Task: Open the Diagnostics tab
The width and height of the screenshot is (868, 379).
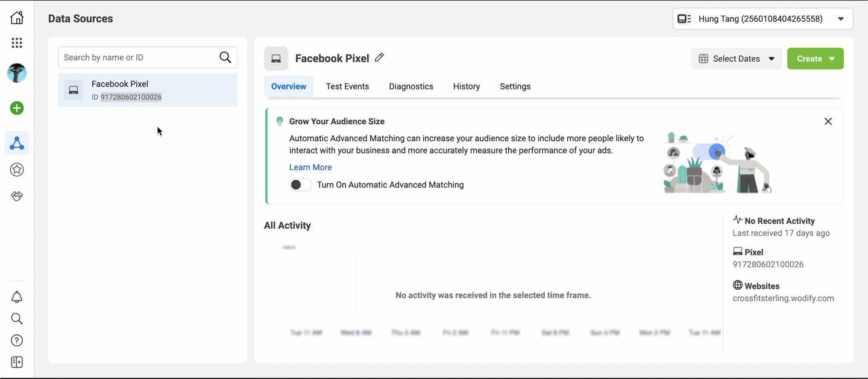Action: click(411, 86)
